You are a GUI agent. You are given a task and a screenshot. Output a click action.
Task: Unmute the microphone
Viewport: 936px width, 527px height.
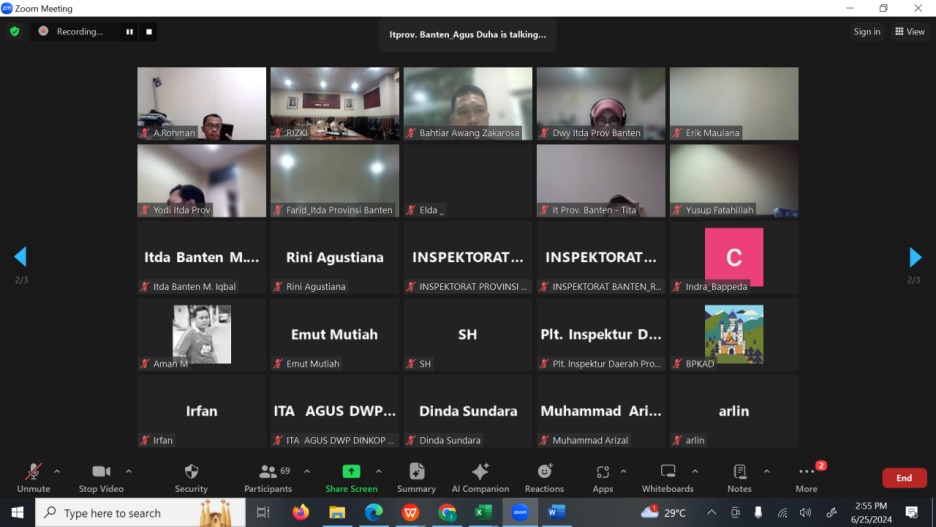(33, 472)
